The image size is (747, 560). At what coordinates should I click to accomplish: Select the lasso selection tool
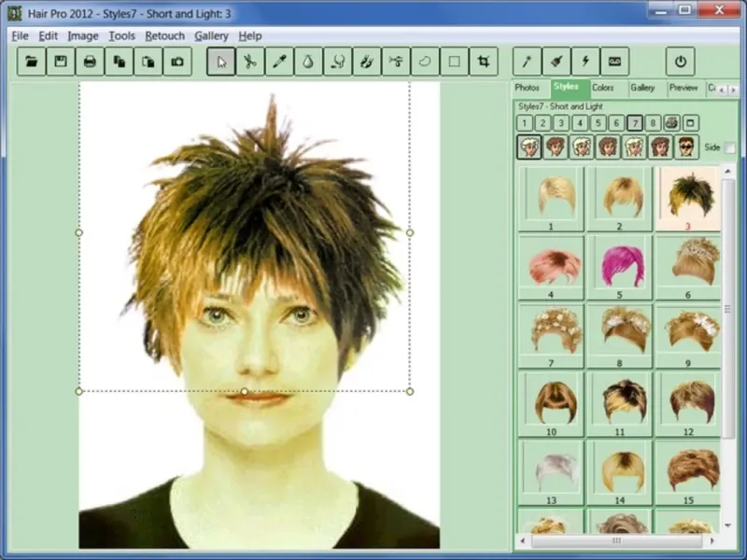click(426, 62)
